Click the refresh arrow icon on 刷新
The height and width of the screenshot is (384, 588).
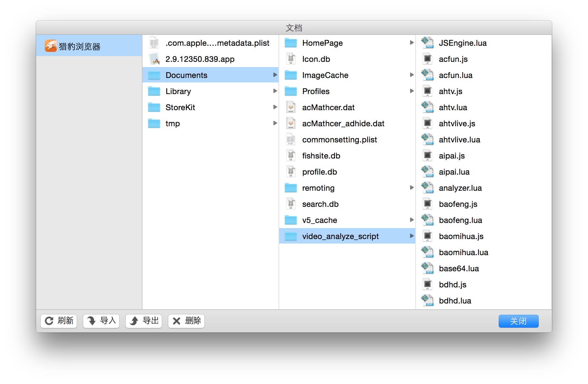49,321
